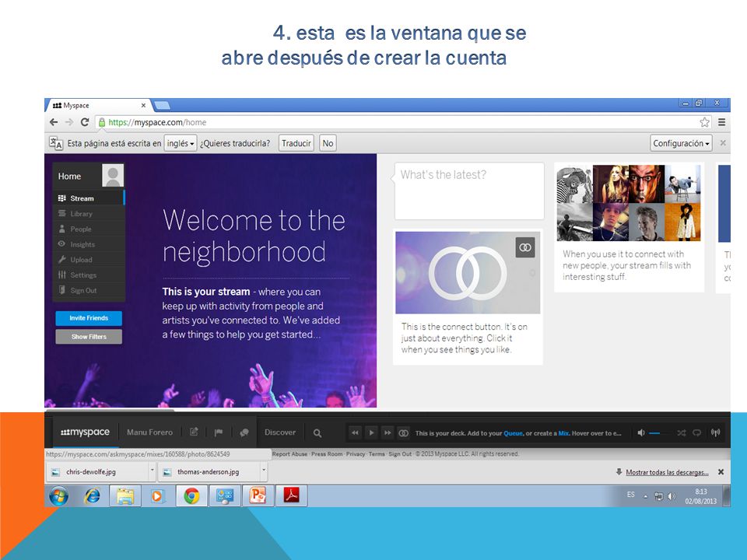747x560 pixels.
Task: Open File Explorer from the taskbar
Action: coord(125,496)
